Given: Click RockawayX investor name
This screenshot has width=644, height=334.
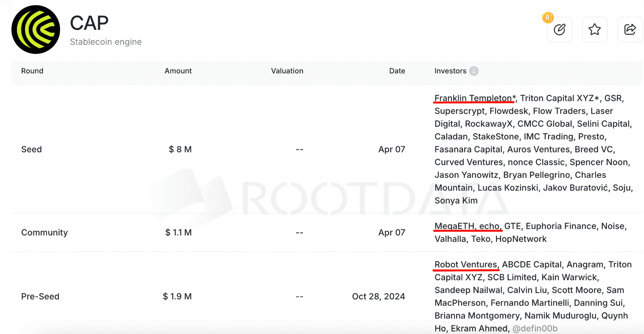Looking at the screenshot, I should (489, 123).
